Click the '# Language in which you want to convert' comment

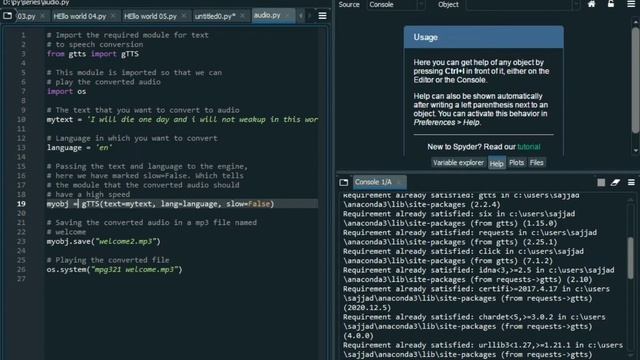pyautogui.click(x=132, y=138)
